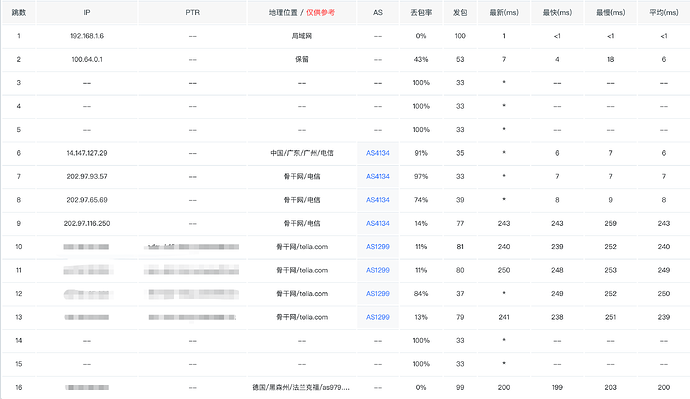The image size is (690, 399).
Task: Click hop number 3 cell
Action: (18, 83)
